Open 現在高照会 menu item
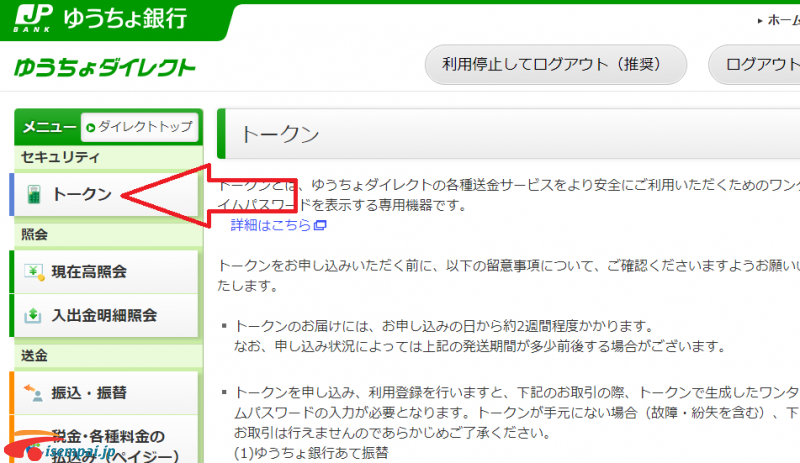Screen dimensions: 800x463 (x=106, y=272)
